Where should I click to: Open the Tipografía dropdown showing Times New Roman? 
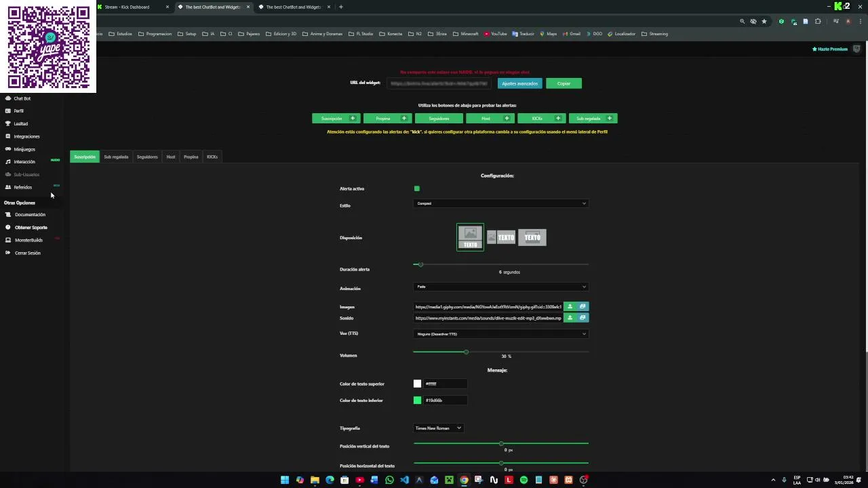[x=438, y=428]
